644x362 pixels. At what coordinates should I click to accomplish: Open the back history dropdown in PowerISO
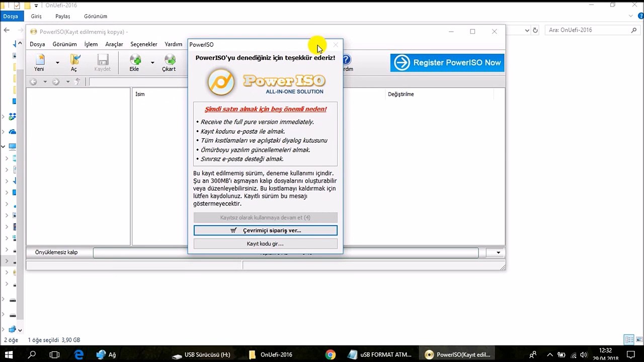(x=45, y=81)
